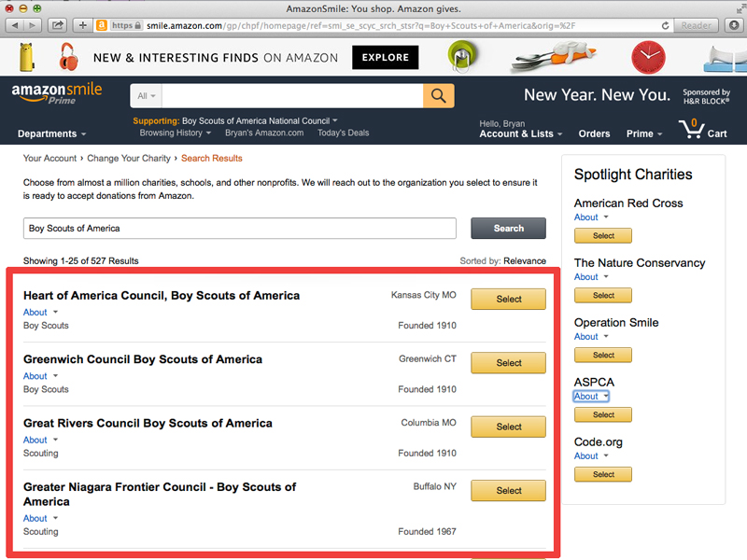Viewport: 747px width, 560px height.
Task: Select Greenwich Council Boy Scouts charity
Action: point(508,363)
